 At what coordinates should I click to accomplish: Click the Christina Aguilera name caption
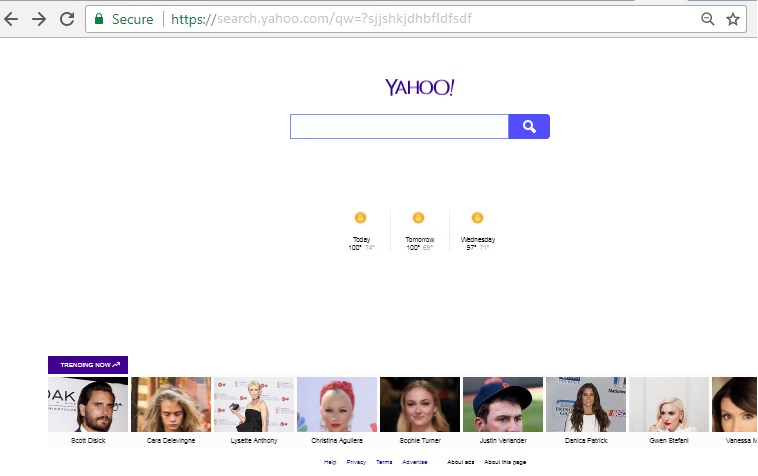point(337,440)
